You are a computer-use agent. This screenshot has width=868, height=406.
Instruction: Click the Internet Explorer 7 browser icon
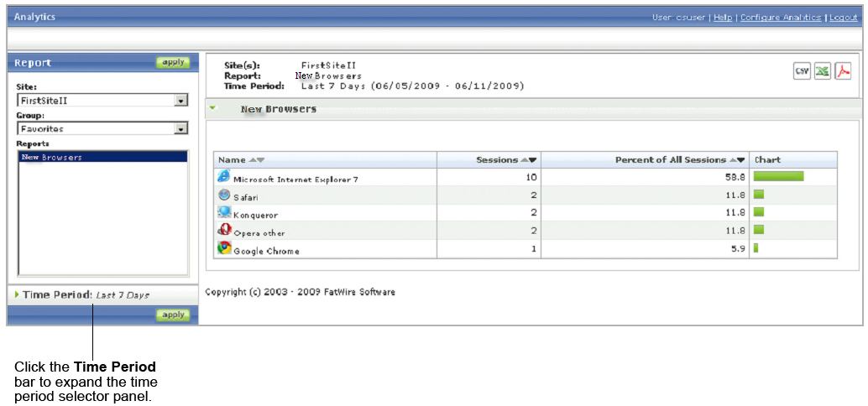[x=223, y=177]
